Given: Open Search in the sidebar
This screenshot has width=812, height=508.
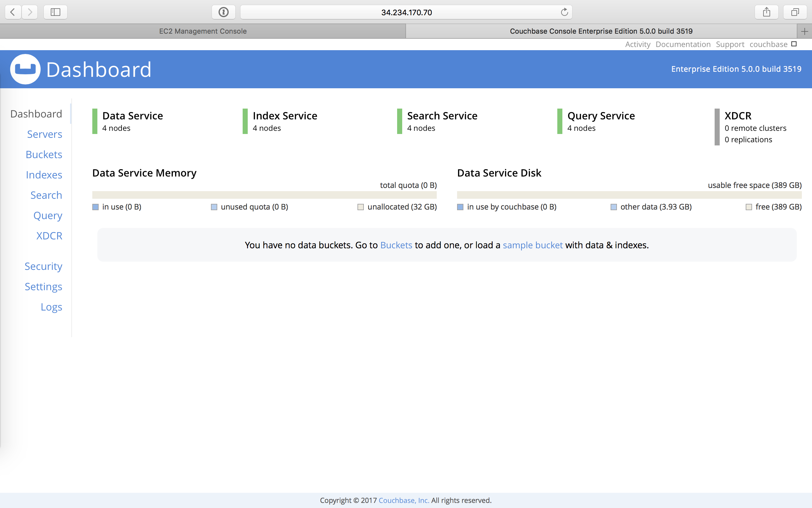Looking at the screenshot, I should (46, 195).
